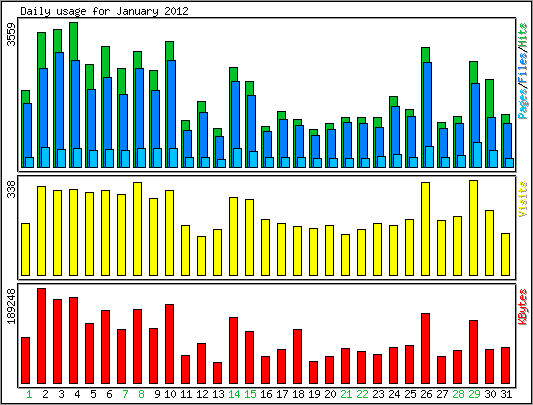Screen dimensions: 533x405
Task: Click the red KBytes bar for day 13
Action: point(218,373)
